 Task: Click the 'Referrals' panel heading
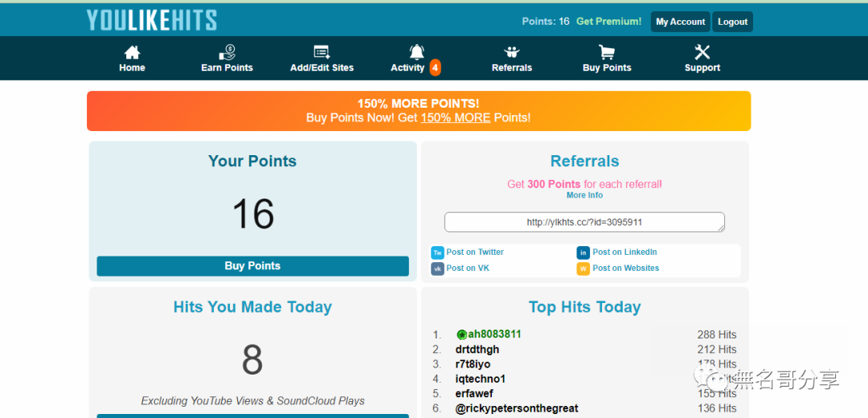click(x=584, y=161)
